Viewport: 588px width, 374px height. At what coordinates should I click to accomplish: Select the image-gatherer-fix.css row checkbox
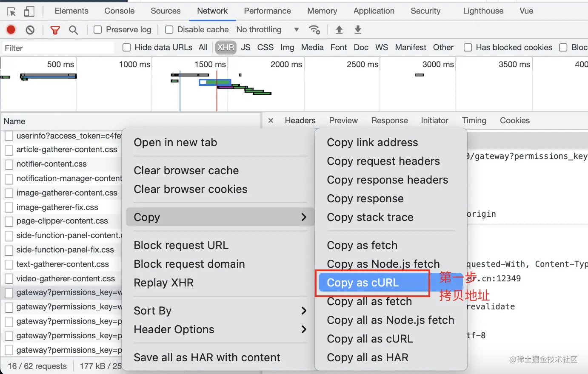[x=9, y=208]
